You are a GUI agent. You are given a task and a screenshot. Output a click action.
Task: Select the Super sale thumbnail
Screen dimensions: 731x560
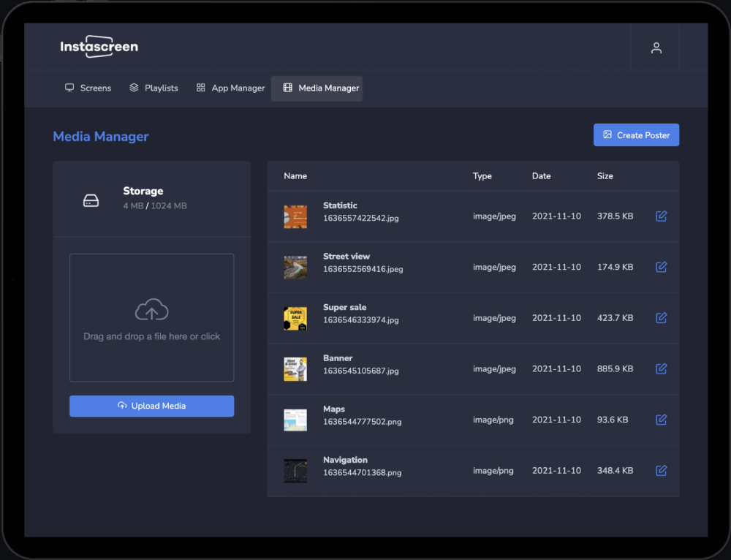pos(295,318)
